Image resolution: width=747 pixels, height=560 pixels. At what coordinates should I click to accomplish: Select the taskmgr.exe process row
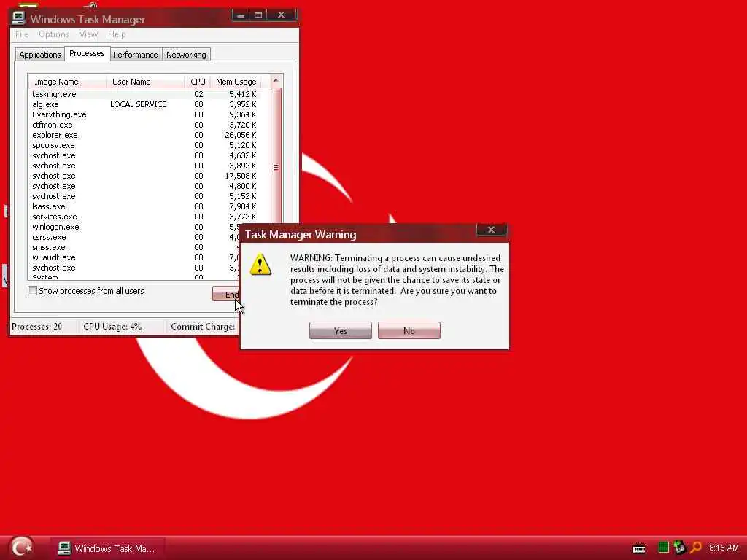[144, 94]
